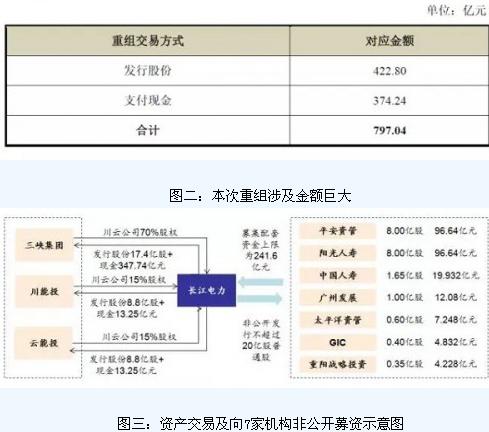Click the caption '图二:本次重组涉及金额巨大'

260,195
